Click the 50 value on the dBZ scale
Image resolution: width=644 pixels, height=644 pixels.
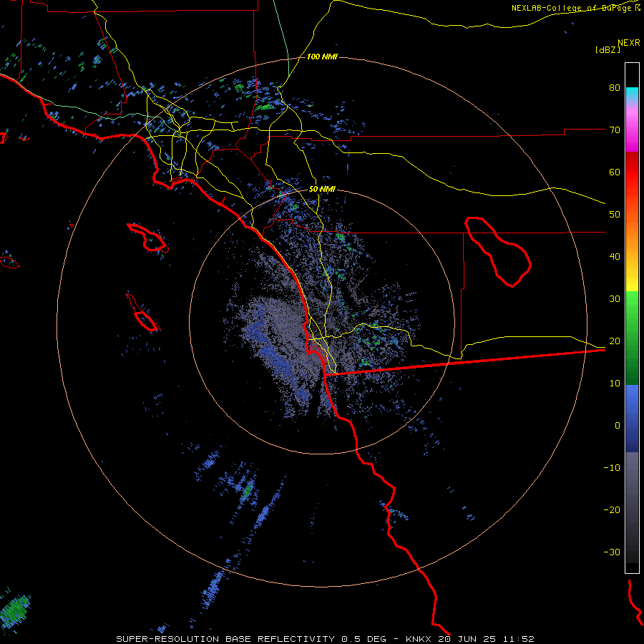tap(615, 215)
